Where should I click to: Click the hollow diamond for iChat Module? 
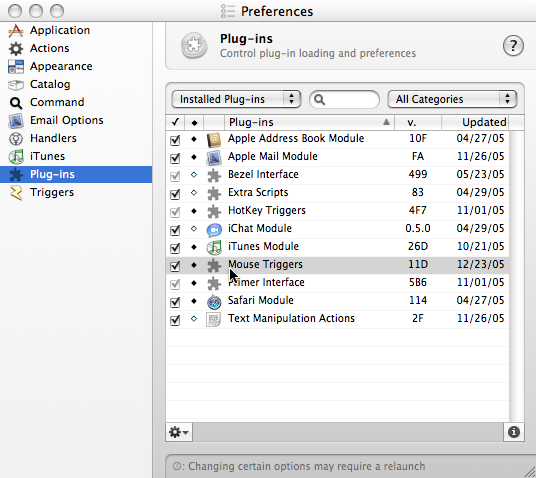[194, 228]
